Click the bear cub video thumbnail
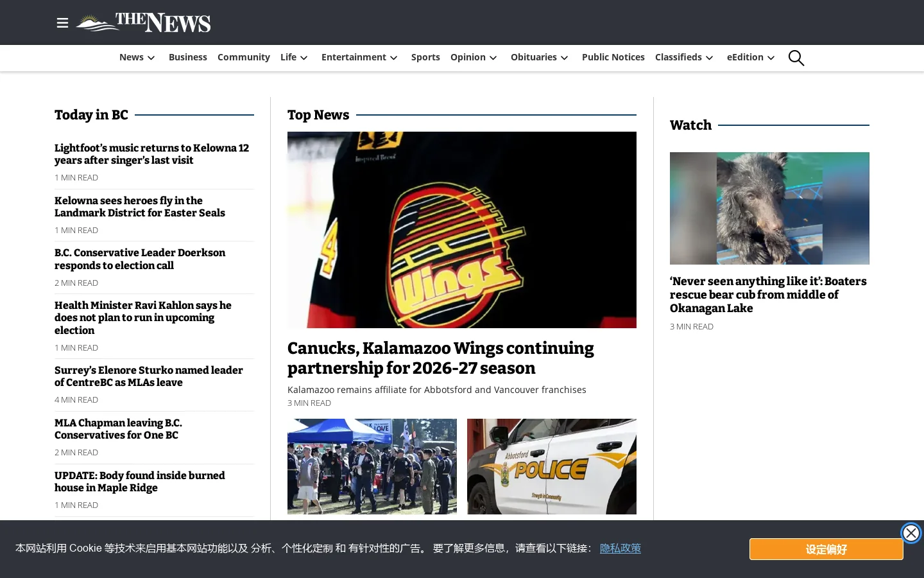Screen dimensions: 924x578 click(x=769, y=208)
